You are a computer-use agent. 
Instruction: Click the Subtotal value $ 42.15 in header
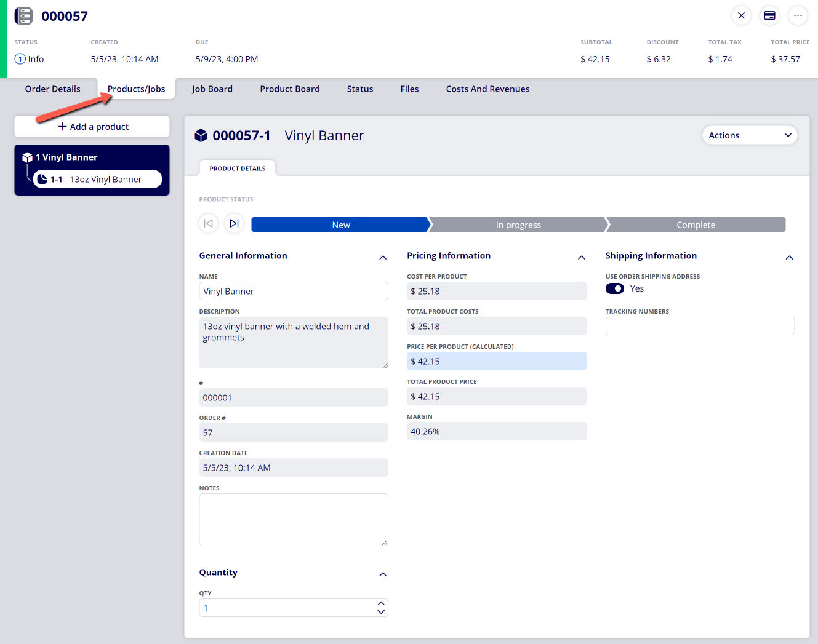click(x=595, y=59)
